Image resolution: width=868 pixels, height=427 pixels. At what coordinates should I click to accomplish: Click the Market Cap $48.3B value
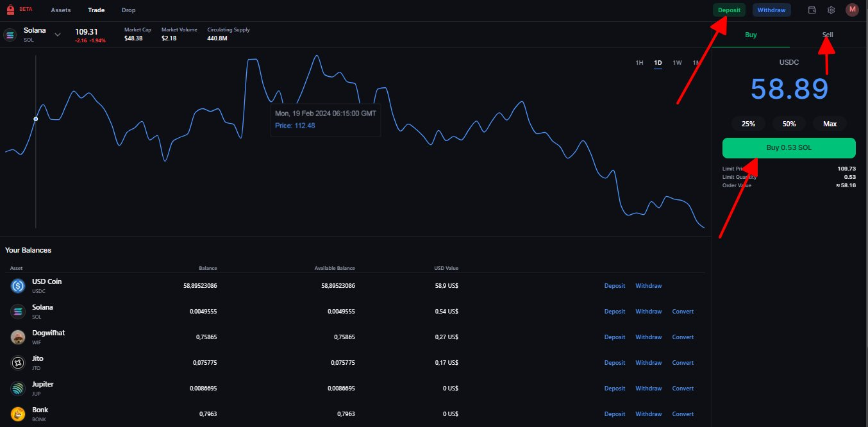pos(133,38)
